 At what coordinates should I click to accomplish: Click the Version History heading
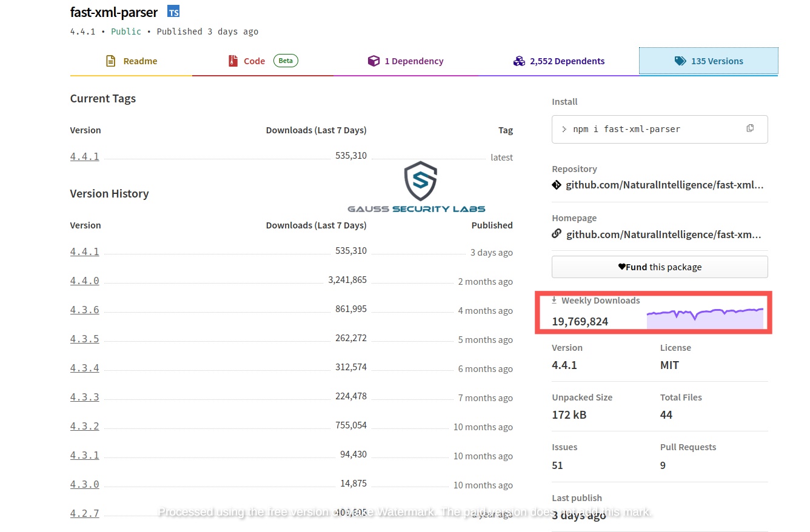coord(109,194)
